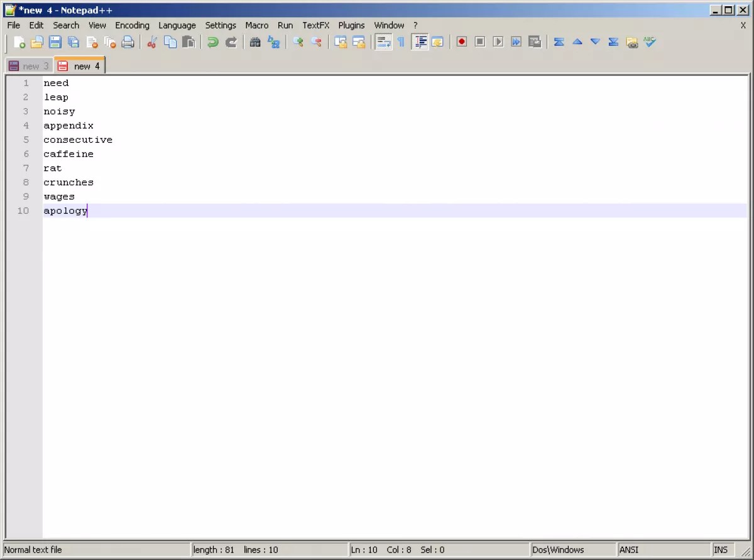Open the TextFX menu
The image size is (754, 560).
click(x=315, y=25)
